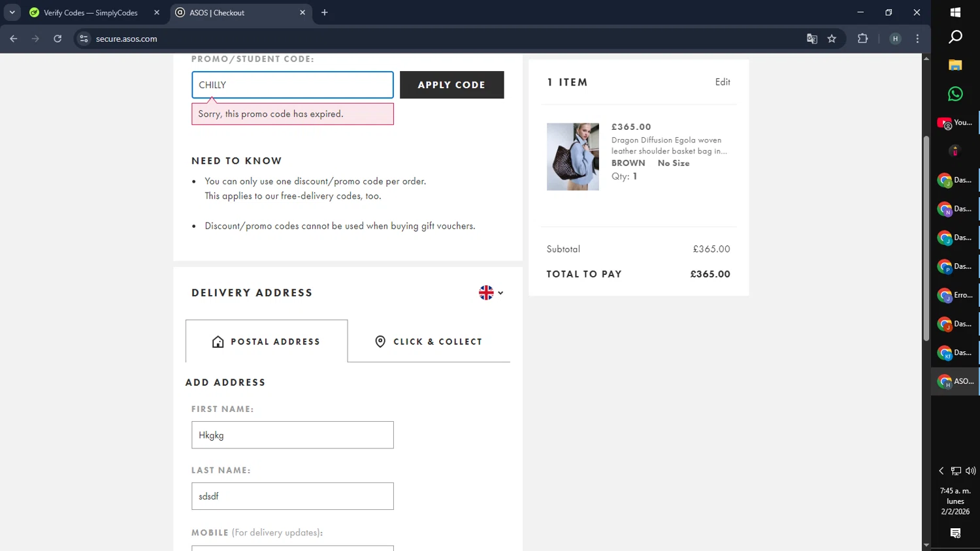Click the text about gift vouchers
This screenshot has width=980, height=551.
tap(340, 226)
